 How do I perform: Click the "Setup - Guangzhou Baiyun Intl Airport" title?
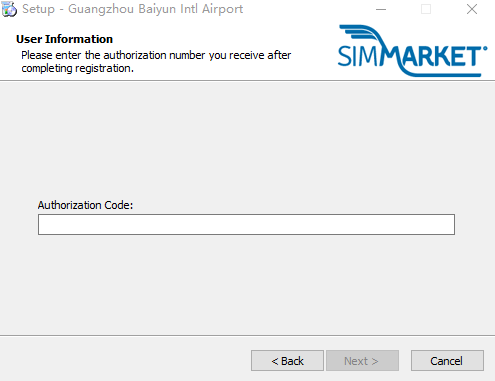point(132,9)
